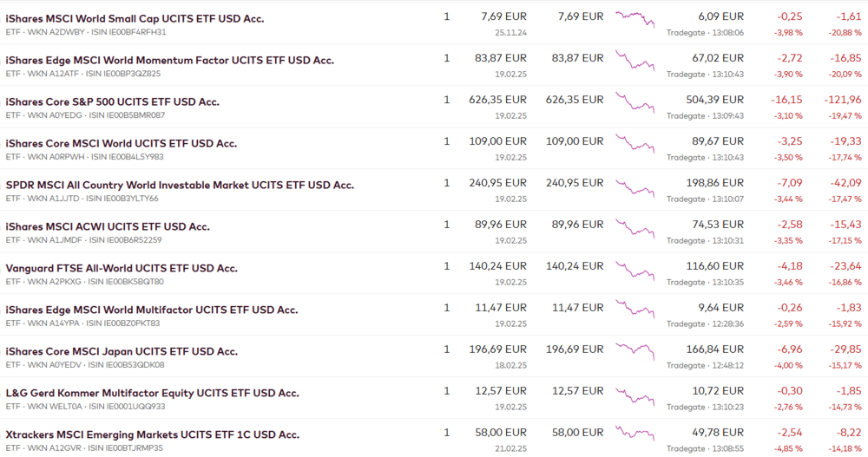Open iShares MSCI ACWI UCITS ETF
The width and height of the screenshot is (868, 457).
click(108, 226)
